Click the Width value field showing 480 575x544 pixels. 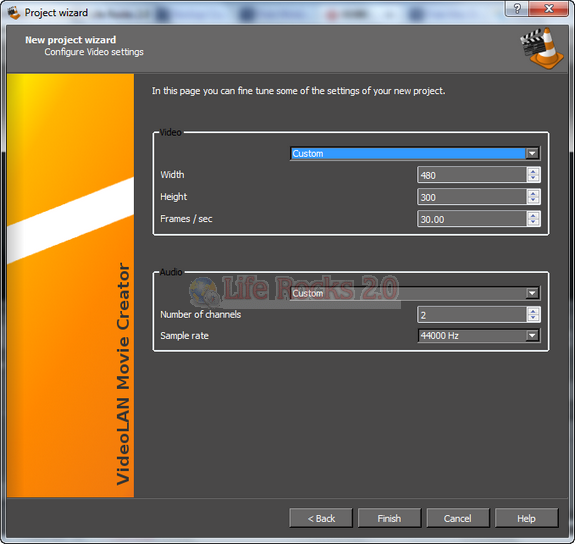472,175
